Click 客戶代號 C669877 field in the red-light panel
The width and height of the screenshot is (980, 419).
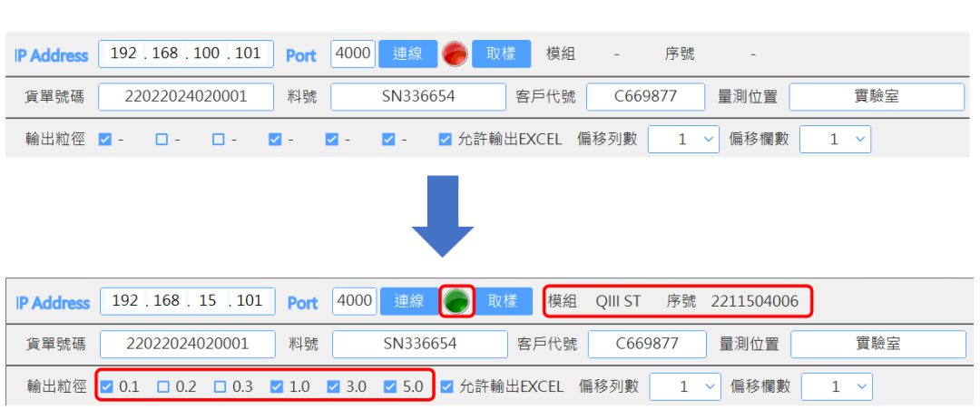tap(646, 97)
